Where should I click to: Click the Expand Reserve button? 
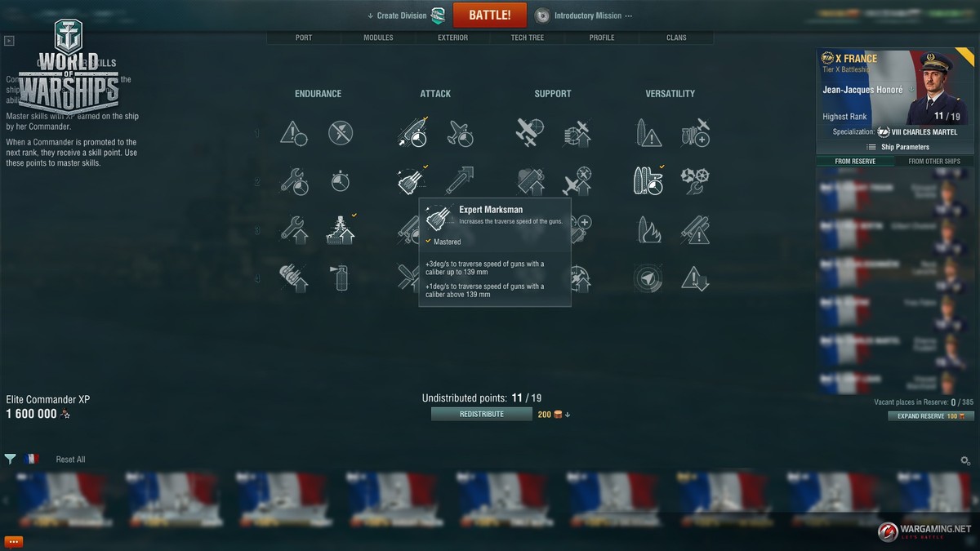tap(931, 415)
